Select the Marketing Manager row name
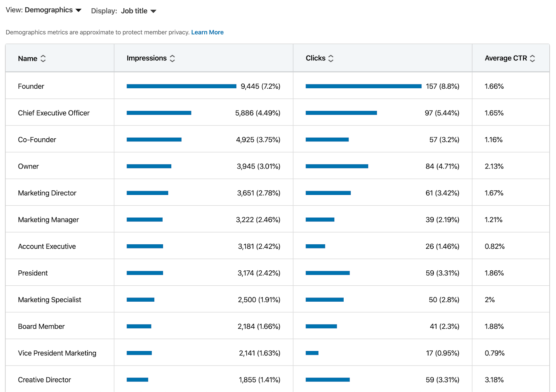The height and width of the screenshot is (392, 556). tap(48, 220)
